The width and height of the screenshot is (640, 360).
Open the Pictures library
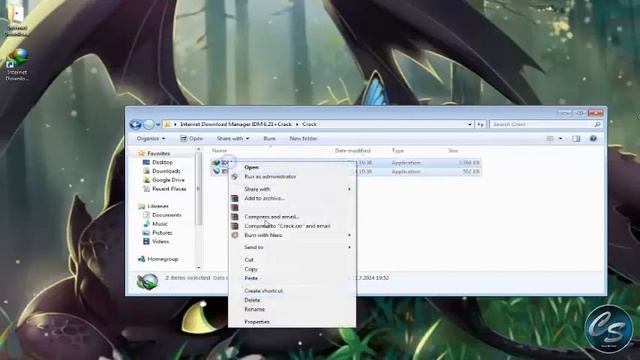tap(162, 233)
